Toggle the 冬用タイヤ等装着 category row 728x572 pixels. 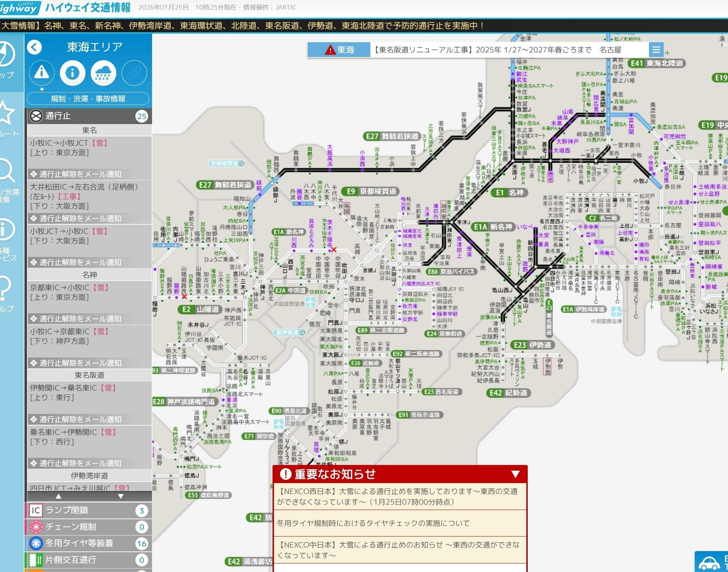point(89,543)
